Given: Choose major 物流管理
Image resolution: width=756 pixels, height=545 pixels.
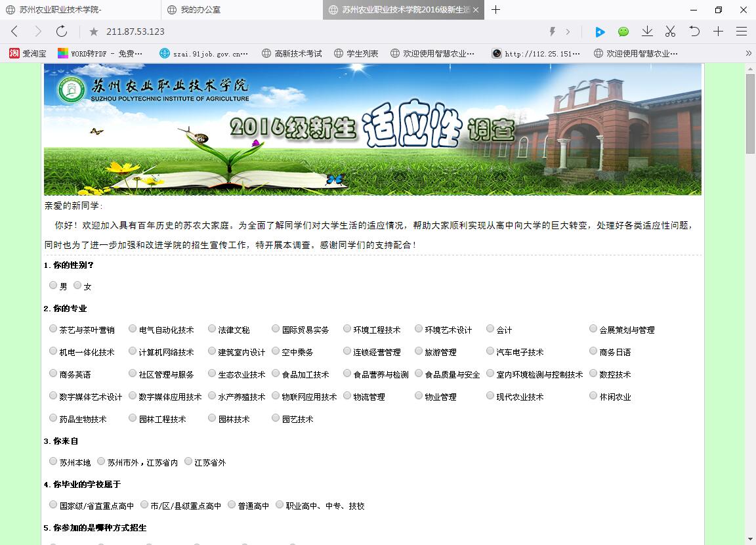Looking at the screenshot, I should coord(347,395).
